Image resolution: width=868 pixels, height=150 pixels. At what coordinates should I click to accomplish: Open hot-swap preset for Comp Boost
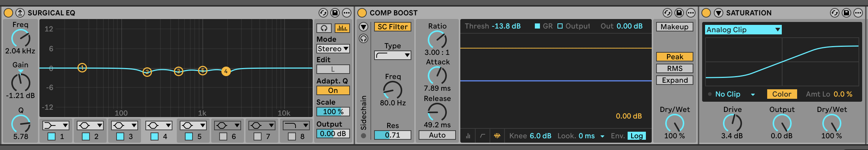(x=667, y=13)
